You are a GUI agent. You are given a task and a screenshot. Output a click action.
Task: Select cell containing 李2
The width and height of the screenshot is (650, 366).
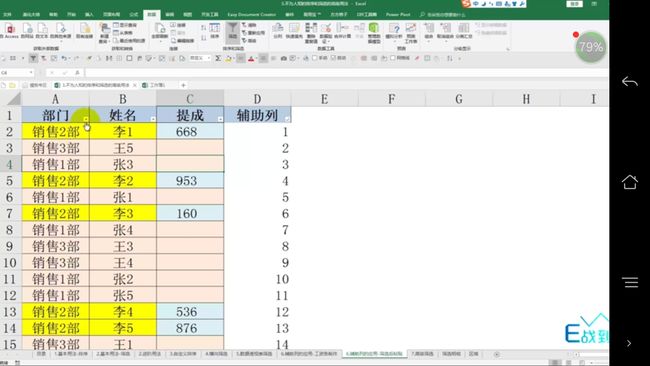coord(123,181)
